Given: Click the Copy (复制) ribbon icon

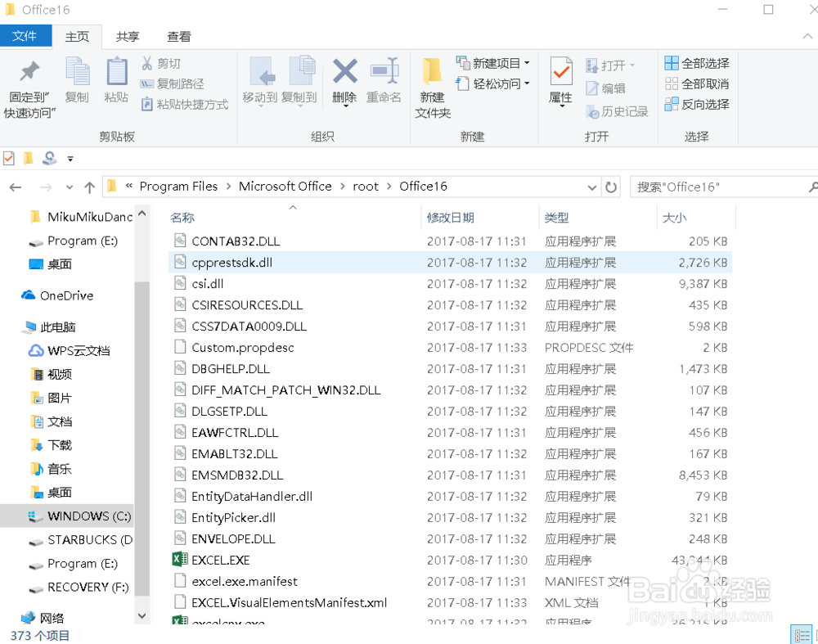Looking at the screenshot, I should pos(77,71).
